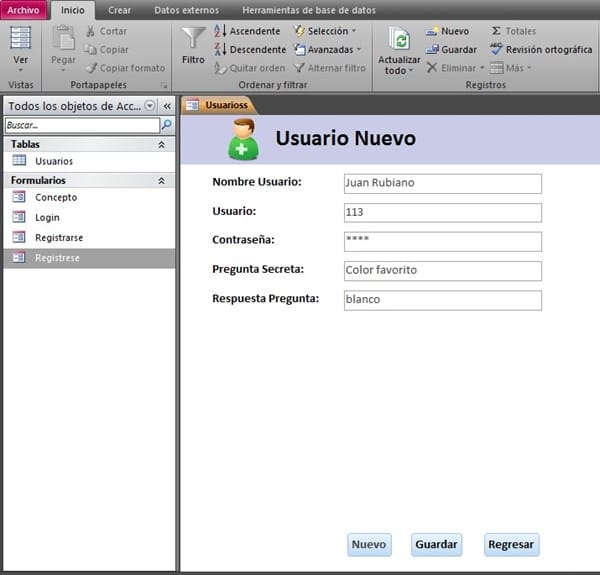
Task: Click the 'Usuario Nuevo' form title
Action: point(346,138)
